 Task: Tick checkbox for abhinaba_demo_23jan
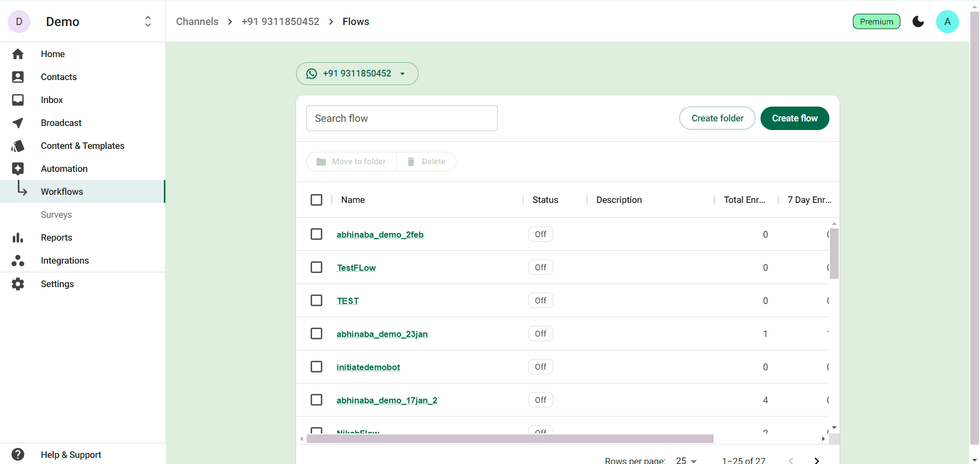pyautogui.click(x=316, y=333)
